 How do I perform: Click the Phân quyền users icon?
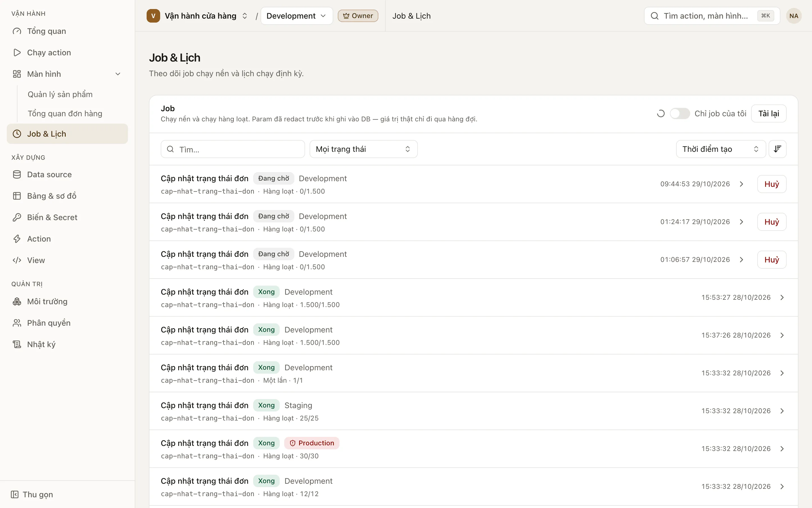pos(17,323)
